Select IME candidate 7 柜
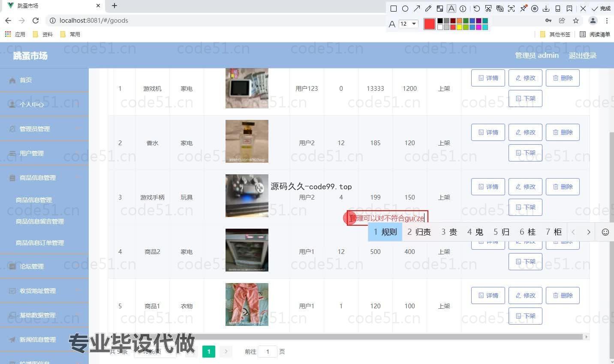614x364 pixels. 554,232
